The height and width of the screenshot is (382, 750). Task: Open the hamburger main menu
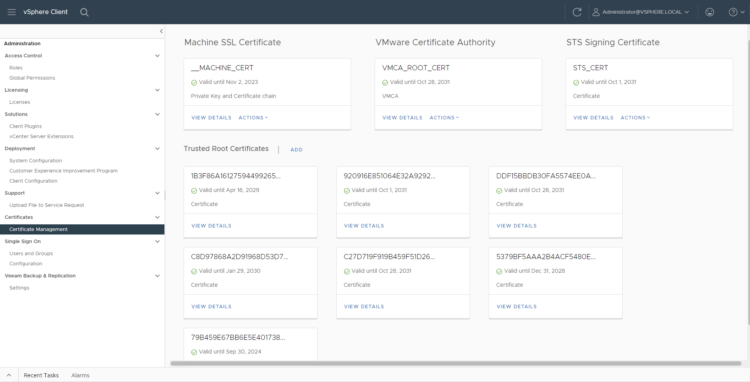coord(11,12)
